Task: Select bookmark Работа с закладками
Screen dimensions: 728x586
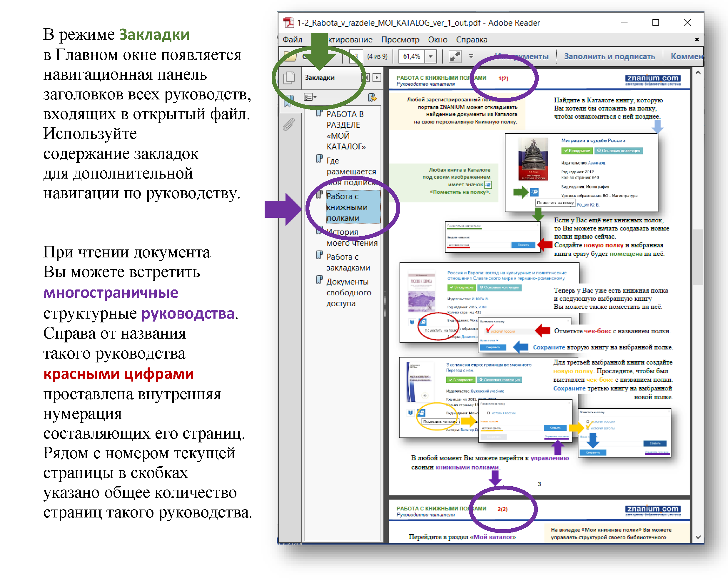Action: point(348,262)
